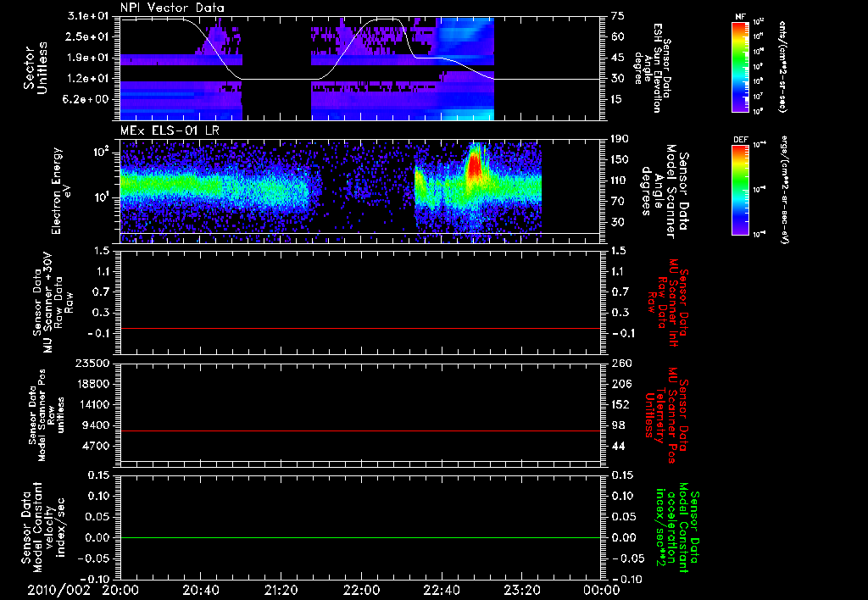This screenshot has height=600, width=868.
Task: Click the '20:00' time axis label
Action: pos(120,590)
